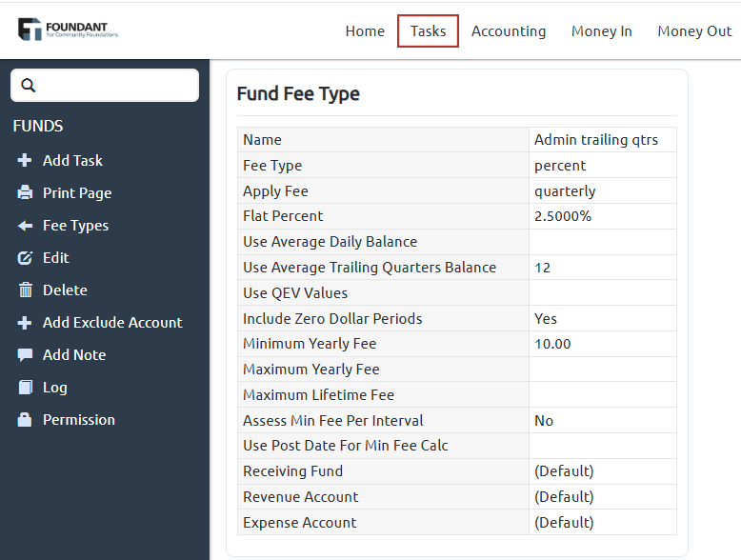Click the FUNDS sidebar heading
Viewport: 741px width, 560px height.
pos(38,126)
